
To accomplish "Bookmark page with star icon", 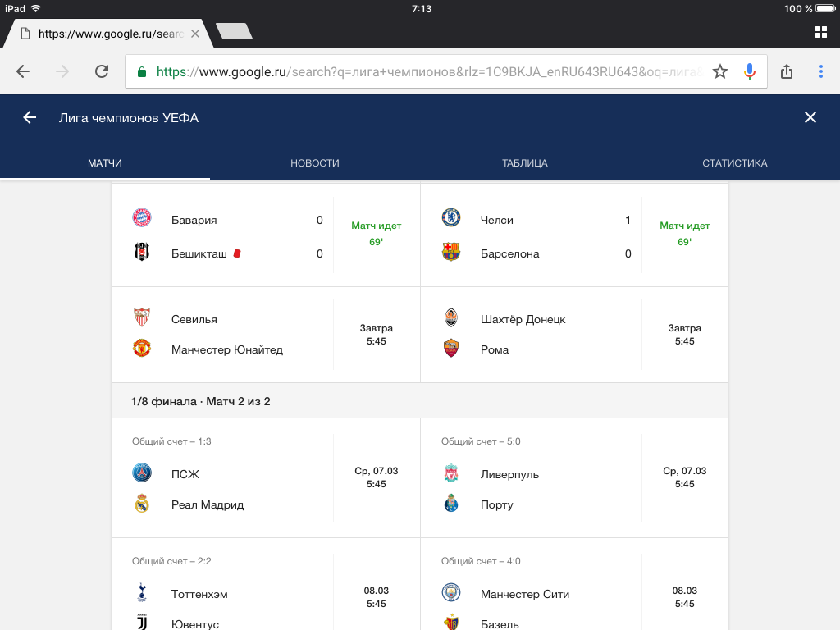I will tap(720, 71).
